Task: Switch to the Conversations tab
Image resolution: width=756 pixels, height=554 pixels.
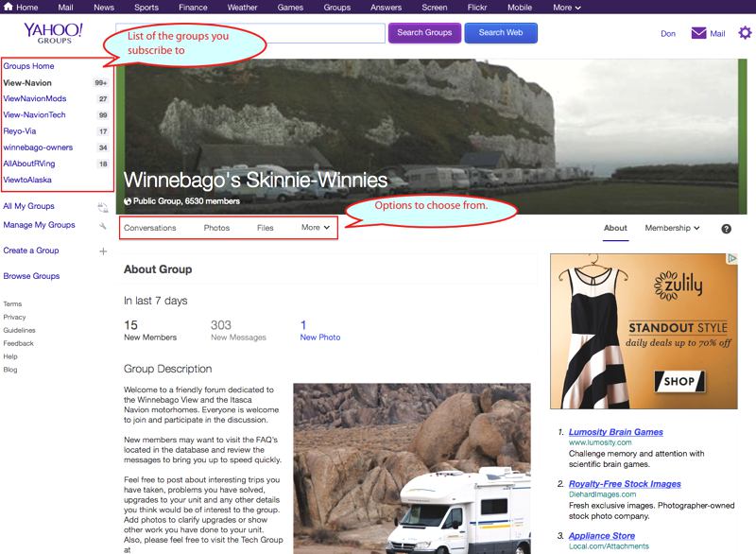Action: click(x=150, y=228)
